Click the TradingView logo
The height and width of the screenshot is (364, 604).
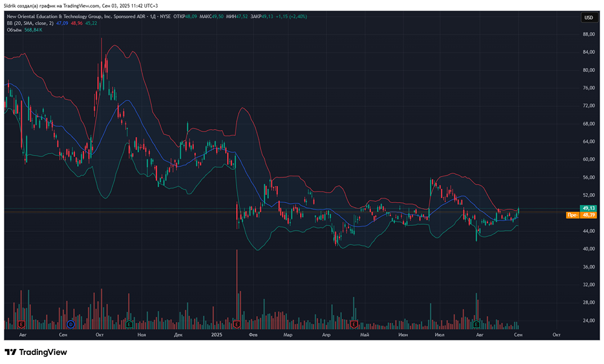pos(36,352)
